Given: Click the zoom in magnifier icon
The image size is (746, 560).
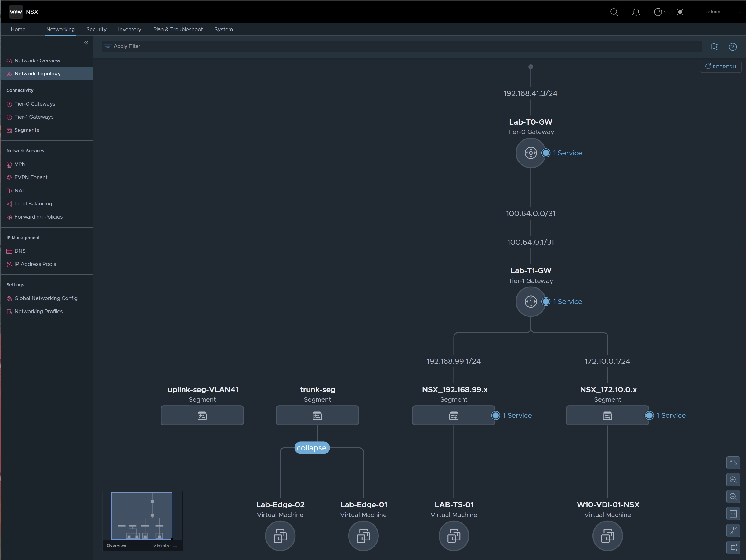Looking at the screenshot, I should click(x=733, y=480).
